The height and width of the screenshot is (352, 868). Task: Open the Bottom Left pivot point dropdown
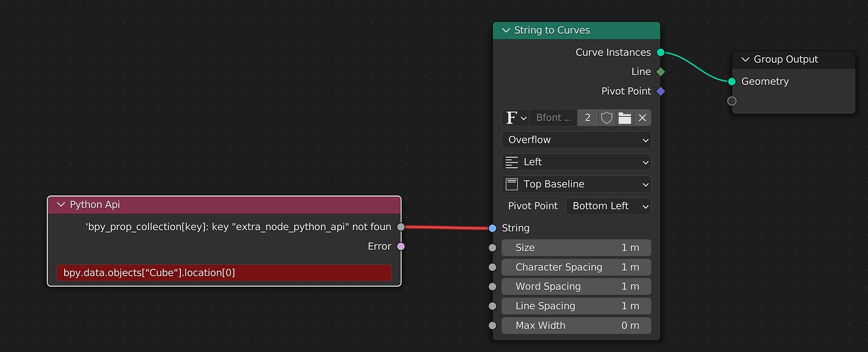coord(608,206)
